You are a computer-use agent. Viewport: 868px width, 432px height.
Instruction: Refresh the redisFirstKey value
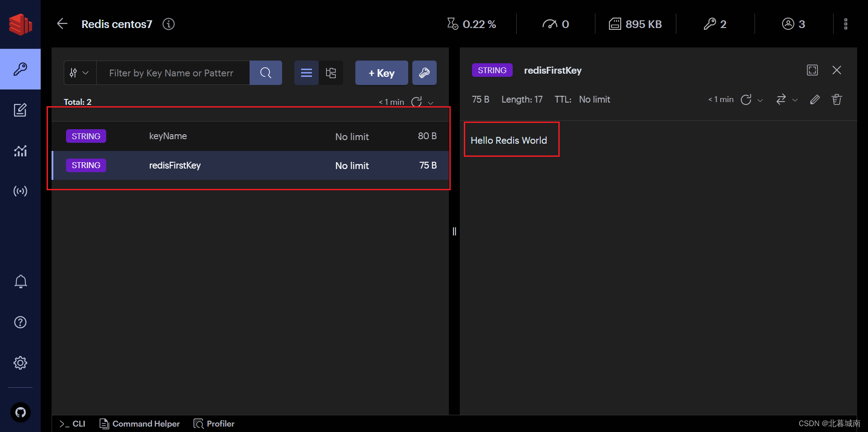pos(746,99)
